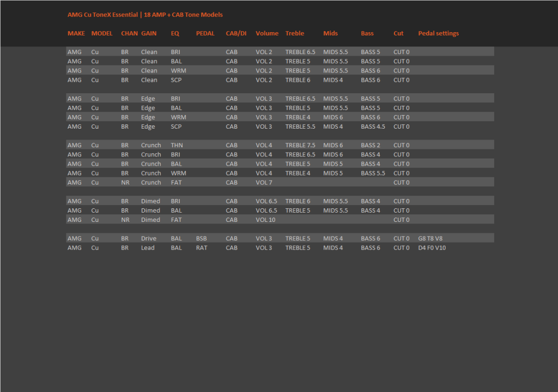Click the EQ column header

coord(175,33)
